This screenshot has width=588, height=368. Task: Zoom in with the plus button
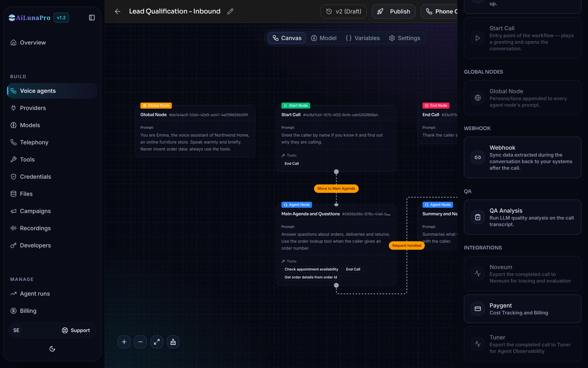[124, 342]
